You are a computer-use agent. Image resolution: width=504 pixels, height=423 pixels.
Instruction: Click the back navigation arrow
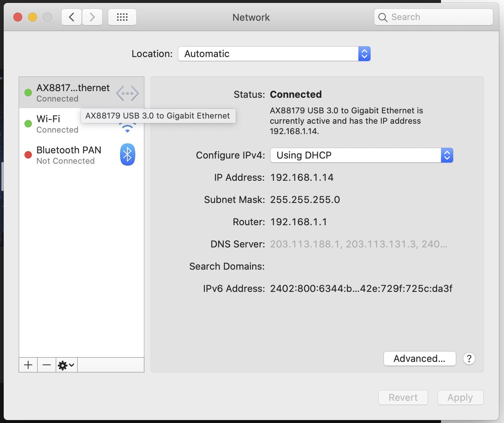click(72, 17)
